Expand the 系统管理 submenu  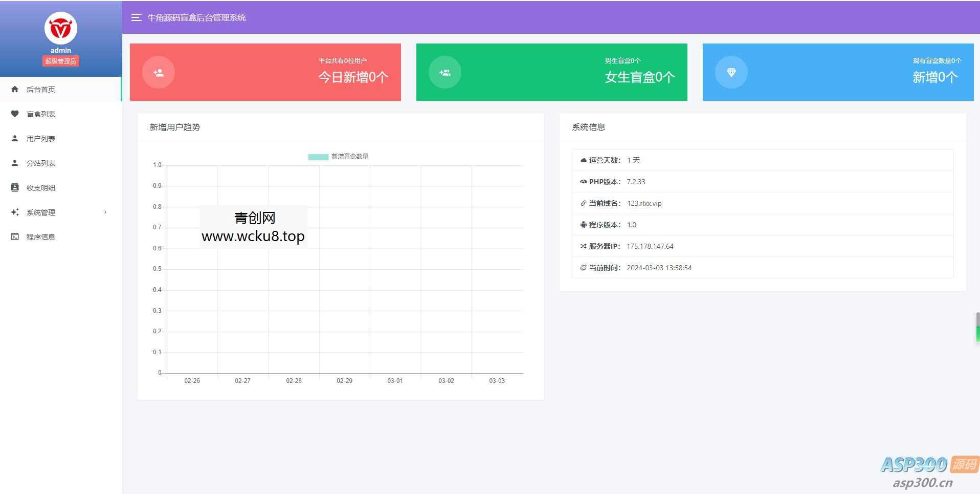point(106,212)
